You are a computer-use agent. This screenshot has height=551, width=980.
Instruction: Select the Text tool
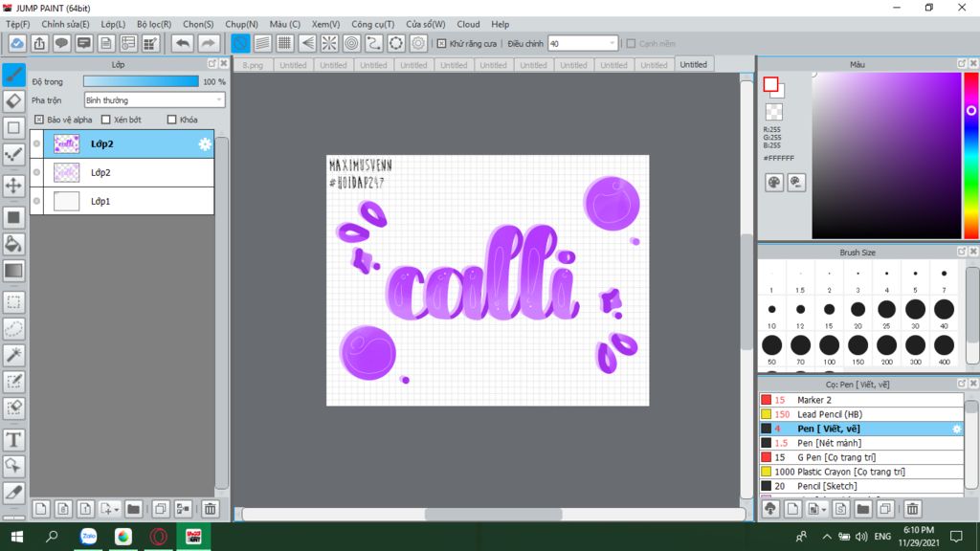click(x=13, y=440)
